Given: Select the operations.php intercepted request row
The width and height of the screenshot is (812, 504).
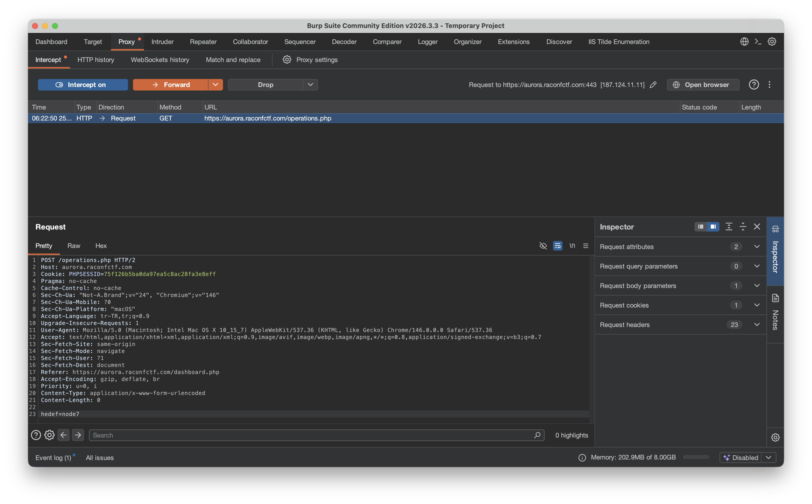Looking at the screenshot, I should [406, 118].
